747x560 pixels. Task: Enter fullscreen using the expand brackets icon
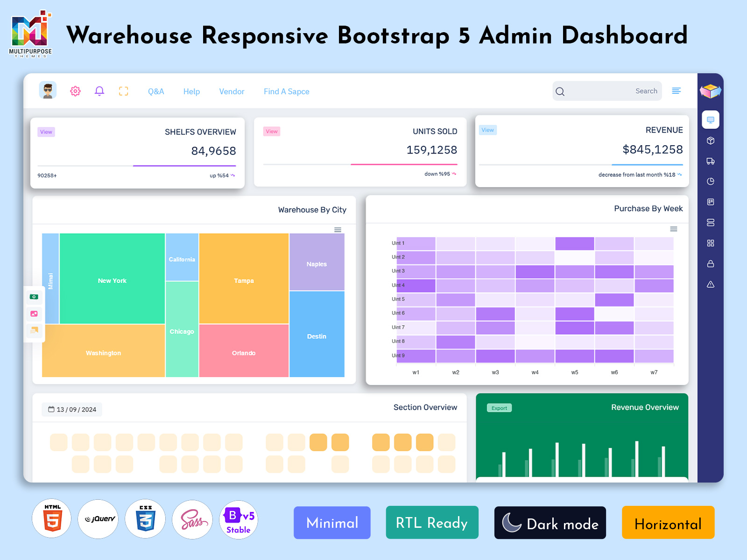coord(123,91)
